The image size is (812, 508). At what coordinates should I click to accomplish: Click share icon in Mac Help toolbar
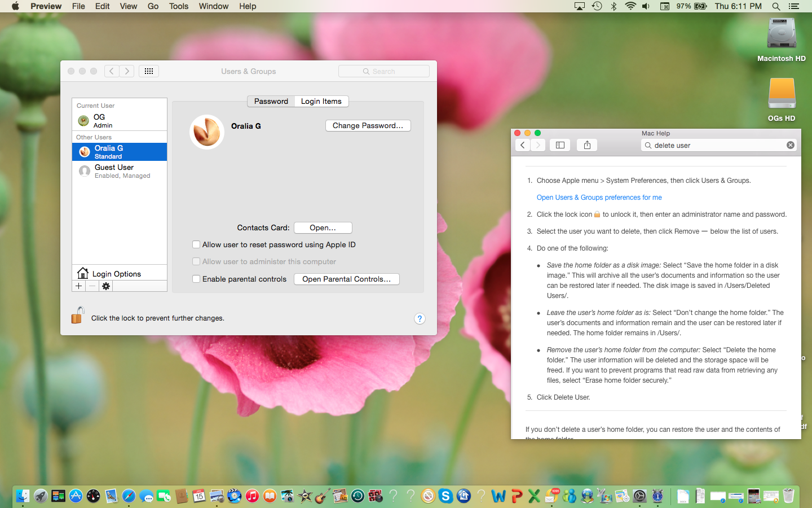pyautogui.click(x=587, y=145)
